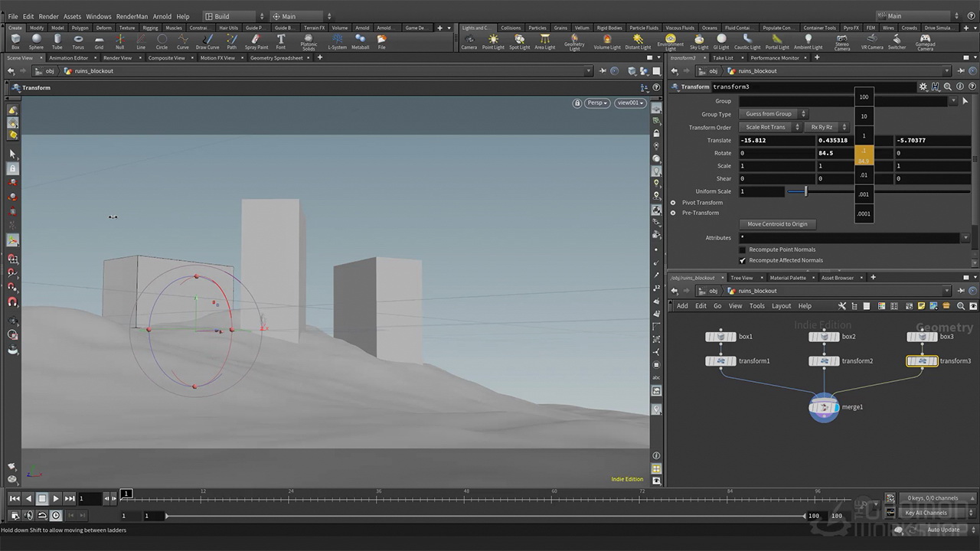The width and height of the screenshot is (980, 551).
Task: Click the Attributes input field
Action: pos(850,238)
